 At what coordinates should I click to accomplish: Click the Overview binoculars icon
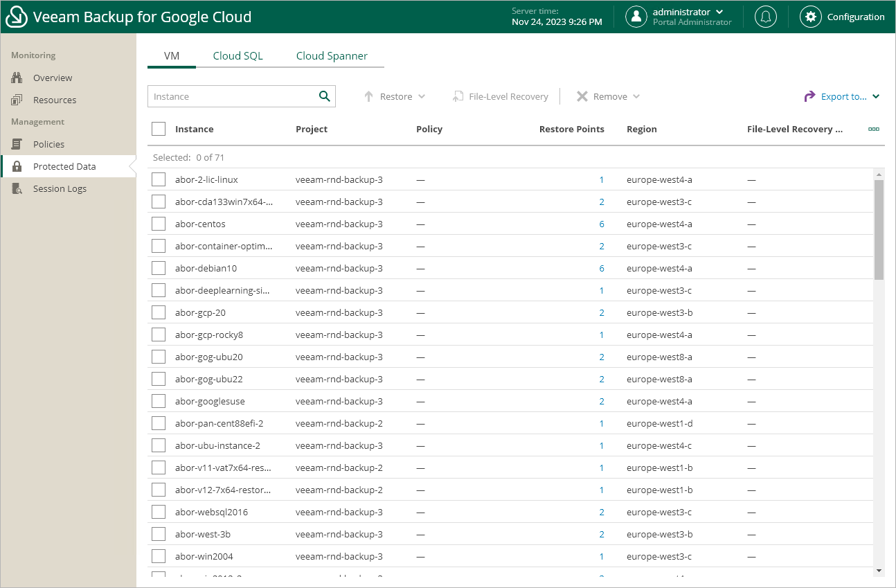[x=17, y=78]
